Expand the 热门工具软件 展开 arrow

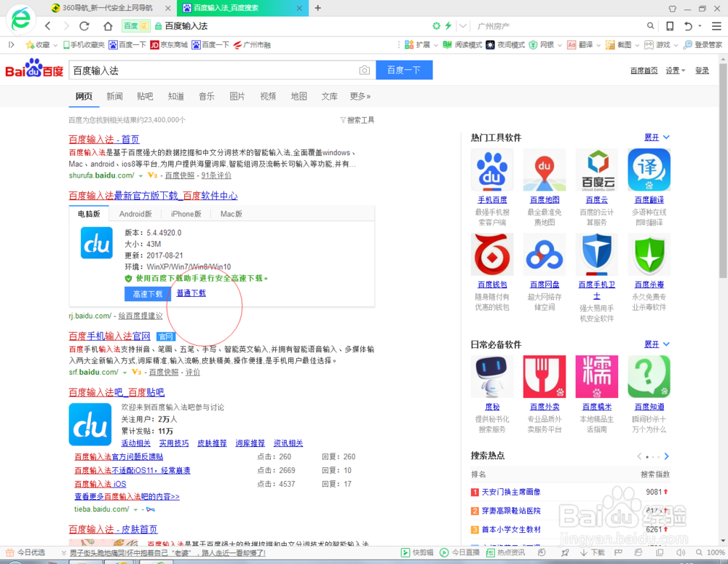click(666, 138)
